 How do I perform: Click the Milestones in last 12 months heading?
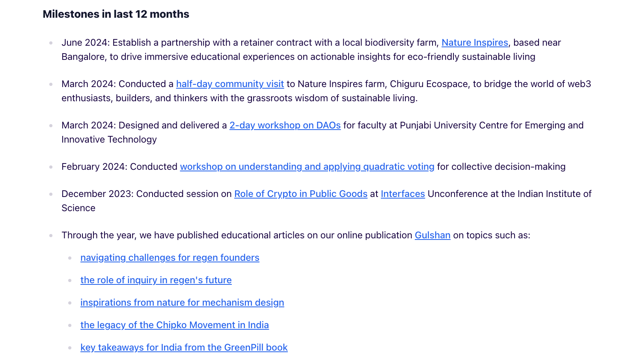pos(116,14)
